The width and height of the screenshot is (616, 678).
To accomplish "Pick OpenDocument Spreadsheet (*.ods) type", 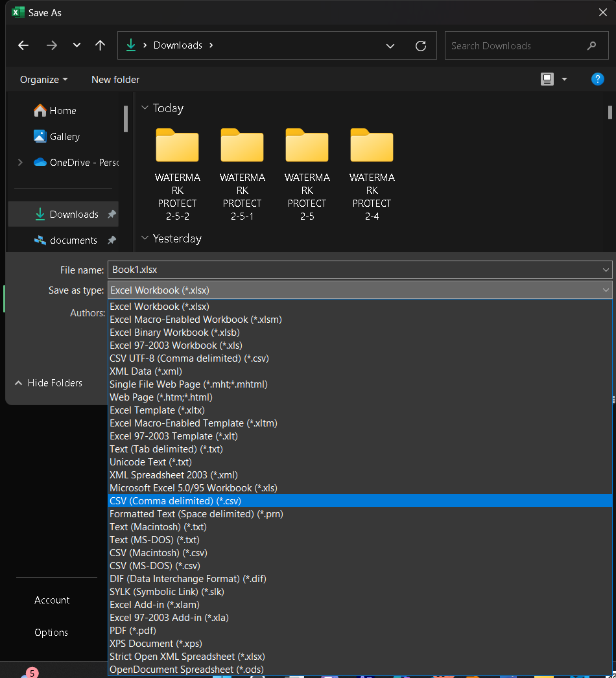I will click(x=360, y=670).
